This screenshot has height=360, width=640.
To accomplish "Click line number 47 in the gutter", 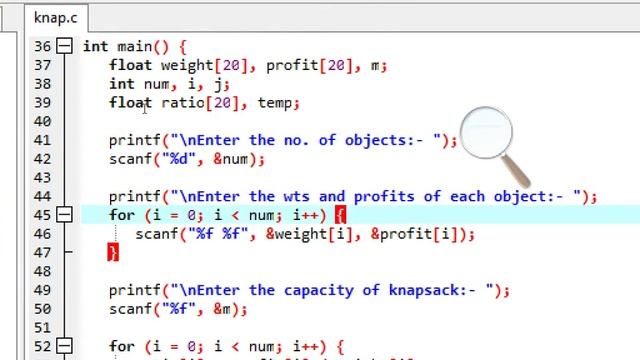I will point(42,253).
